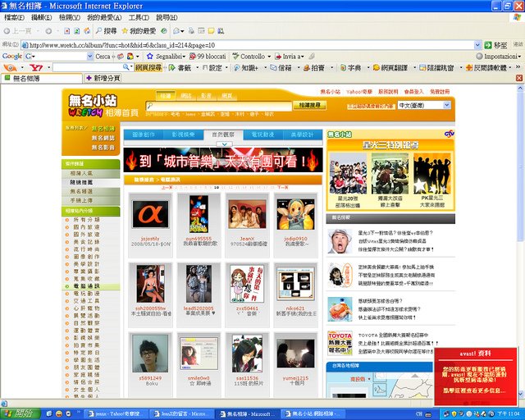Open the 搜尋 search toolbar button
The height and width of the screenshot is (420, 525).
[106, 31]
